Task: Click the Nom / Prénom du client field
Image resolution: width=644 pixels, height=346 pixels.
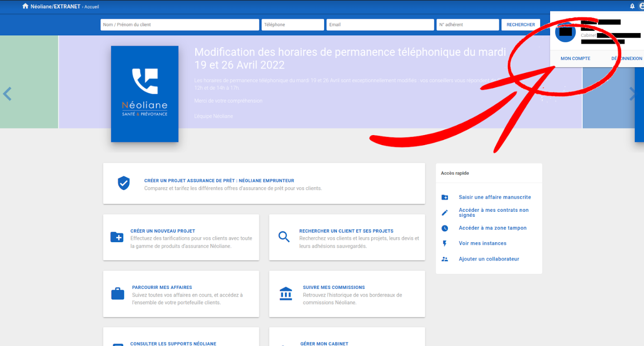Action: [x=179, y=24]
